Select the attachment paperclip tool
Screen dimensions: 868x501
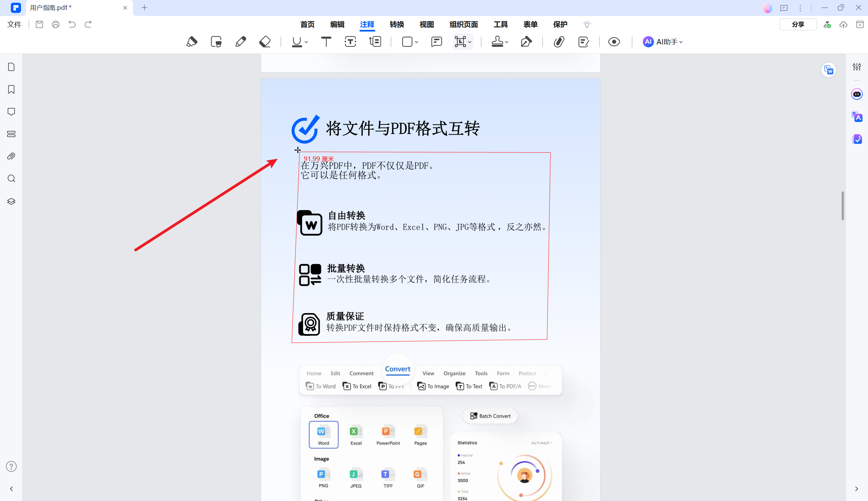559,41
